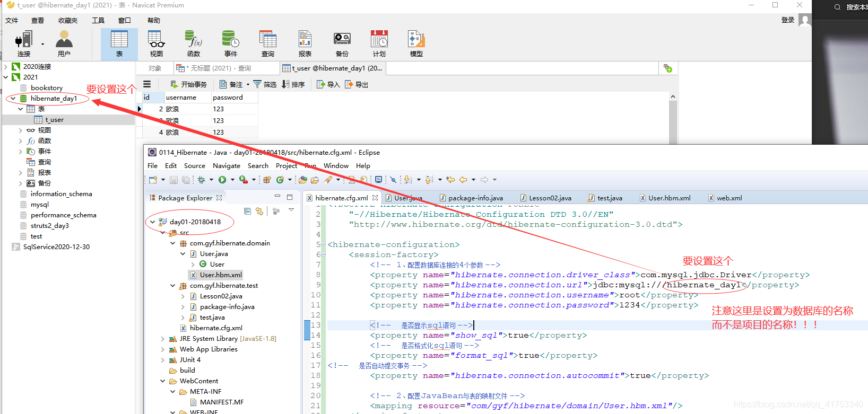The image size is (868, 414).
Task: Expand Lesson02.java in Package Explorer
Action: (x=183, y=296)
